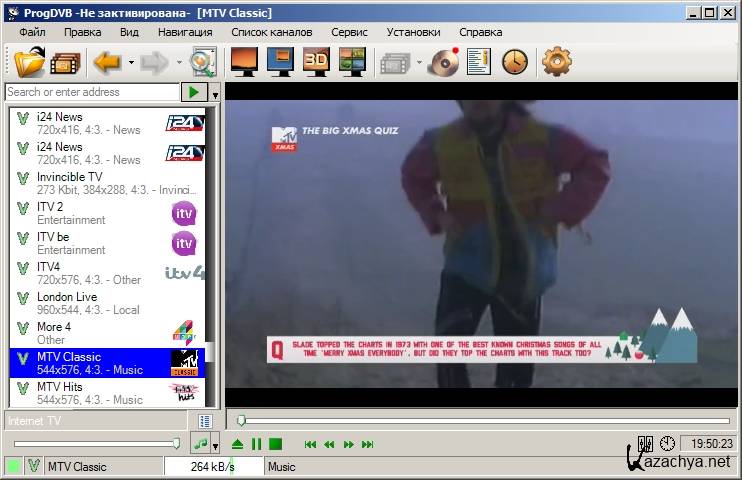Click the 3D display mode icon
Screen dimensions: 742x480
click(317, 63)
